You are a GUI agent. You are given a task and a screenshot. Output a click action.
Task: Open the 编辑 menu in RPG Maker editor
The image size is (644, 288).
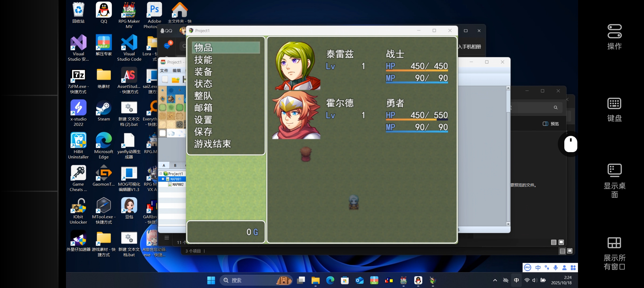177,71
